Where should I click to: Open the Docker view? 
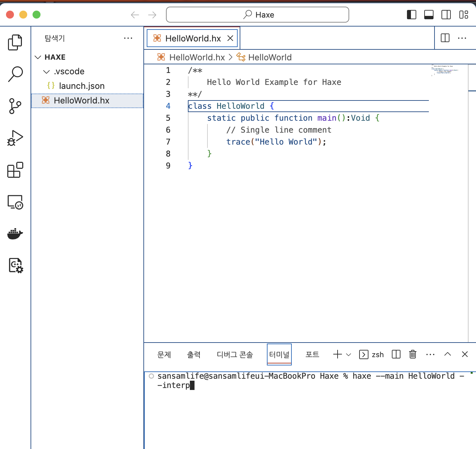[x=15, y=233]
